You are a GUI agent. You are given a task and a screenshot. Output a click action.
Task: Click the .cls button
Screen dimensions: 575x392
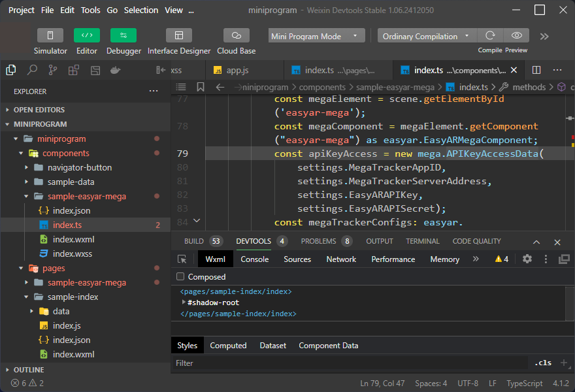(542, 363)
